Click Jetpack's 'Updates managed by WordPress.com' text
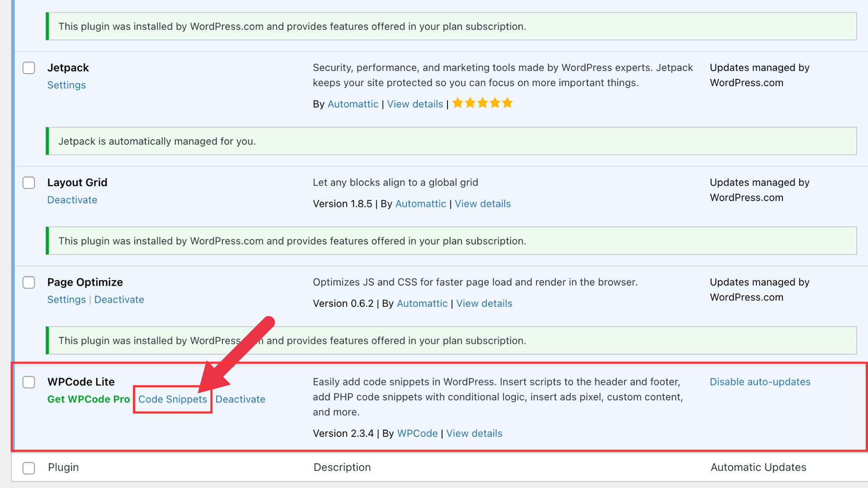Screen dimensions: 868x488 click(x=759, y=75)
